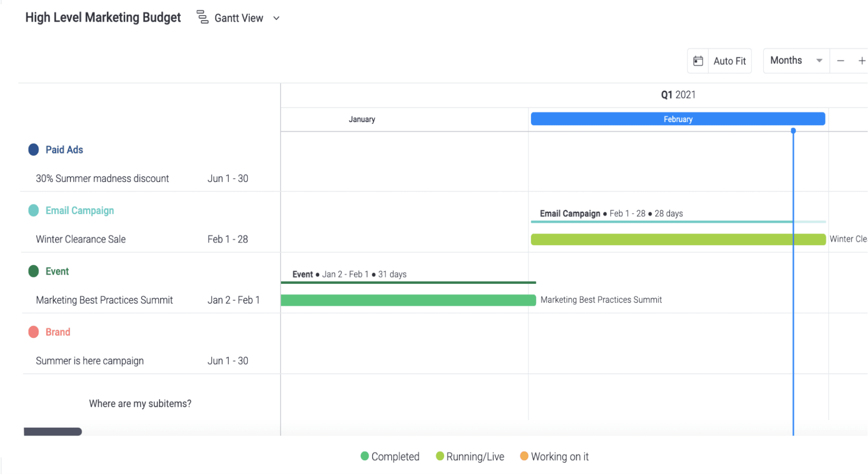Screen dimensions: 868x475
Task: Click the Where are my subitems? link
Action: pyautogui.click(x=140, y=404)
